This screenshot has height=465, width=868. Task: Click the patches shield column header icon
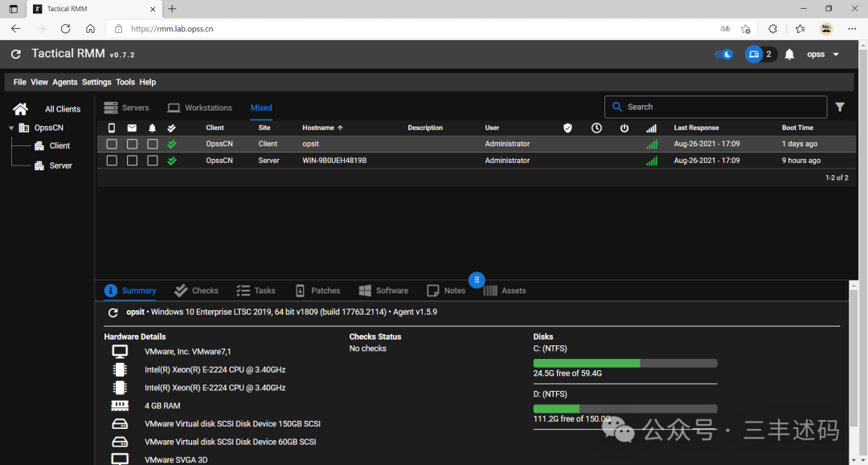(567, 128)
